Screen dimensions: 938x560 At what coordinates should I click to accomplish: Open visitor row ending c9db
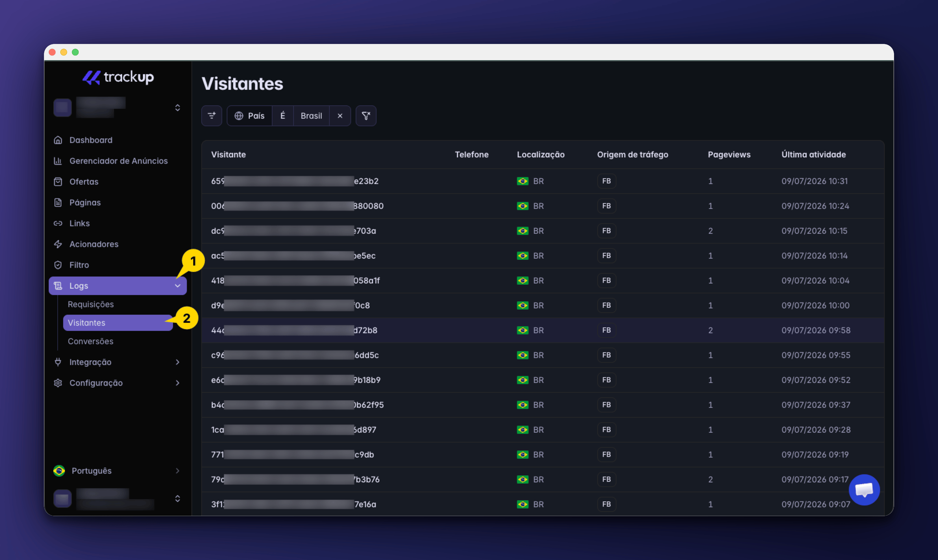[x=543, y=454]
